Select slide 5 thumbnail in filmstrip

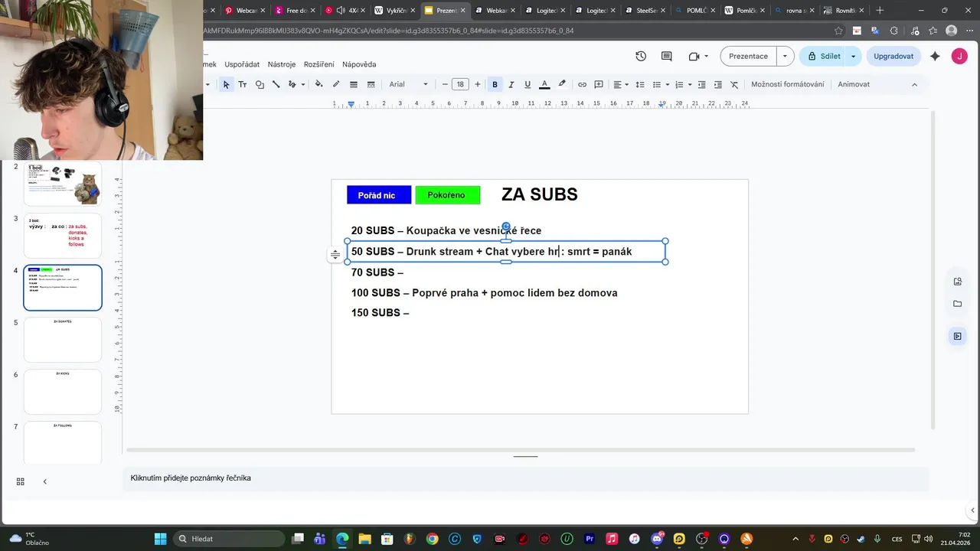[x=63, y=340]
